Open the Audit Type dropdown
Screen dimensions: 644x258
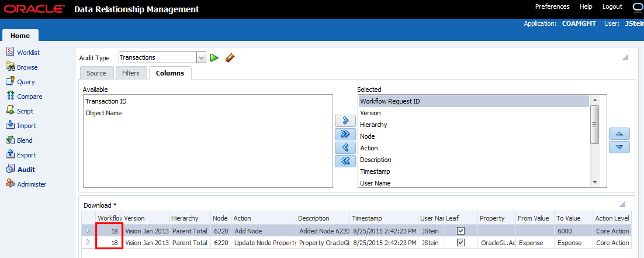click(201, 58)
